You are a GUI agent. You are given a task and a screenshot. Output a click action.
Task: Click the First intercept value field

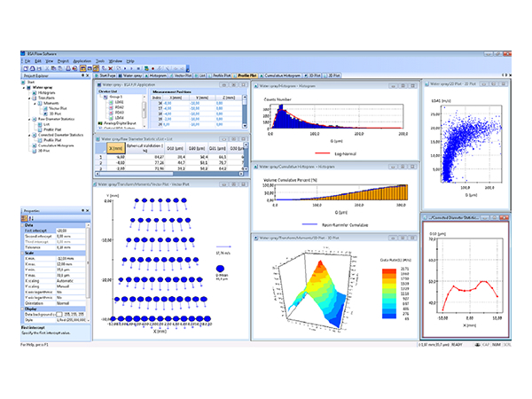[66, 231]
